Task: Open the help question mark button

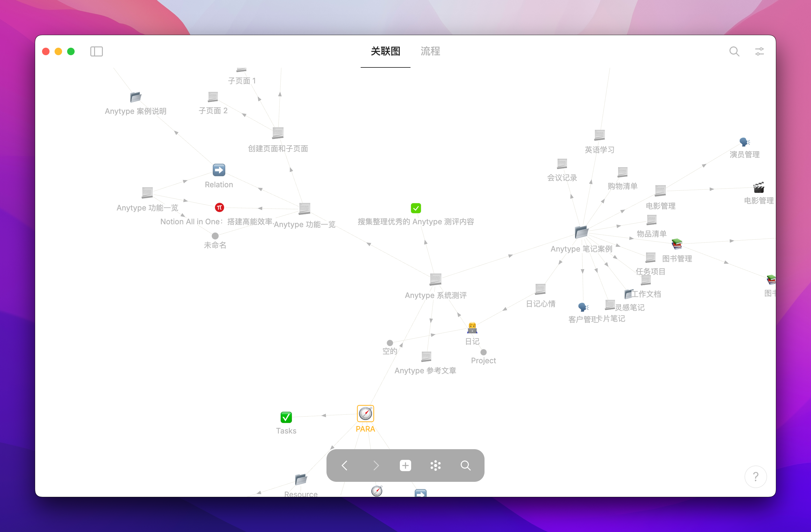Action: click(755, 476)
